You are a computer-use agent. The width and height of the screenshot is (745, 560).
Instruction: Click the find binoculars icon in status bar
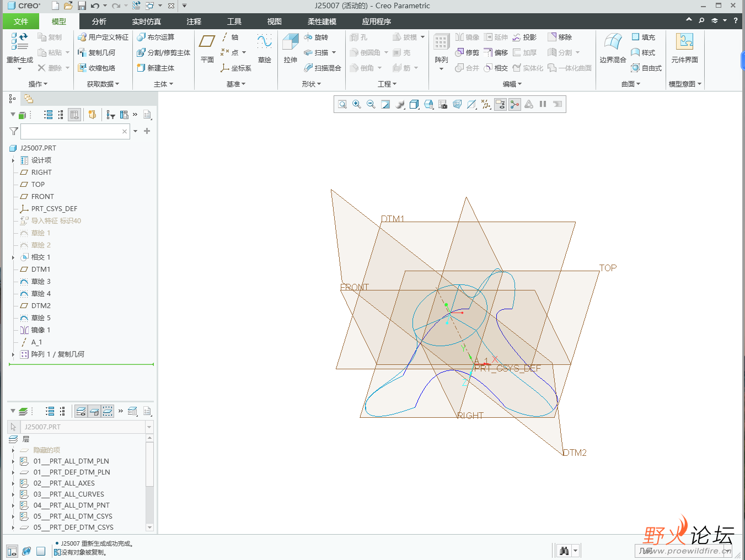point(564,551)
